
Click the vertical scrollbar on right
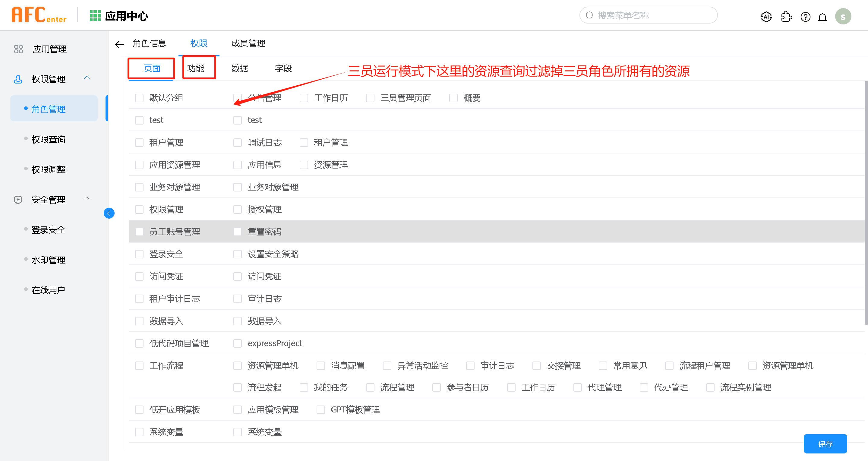[x=865, y=202]
